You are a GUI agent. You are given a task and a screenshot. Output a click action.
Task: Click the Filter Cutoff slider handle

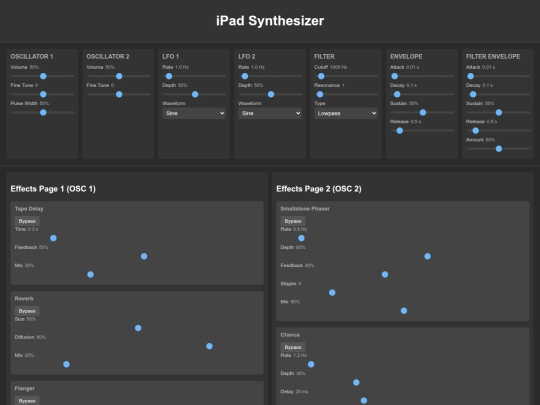point(321,76)
